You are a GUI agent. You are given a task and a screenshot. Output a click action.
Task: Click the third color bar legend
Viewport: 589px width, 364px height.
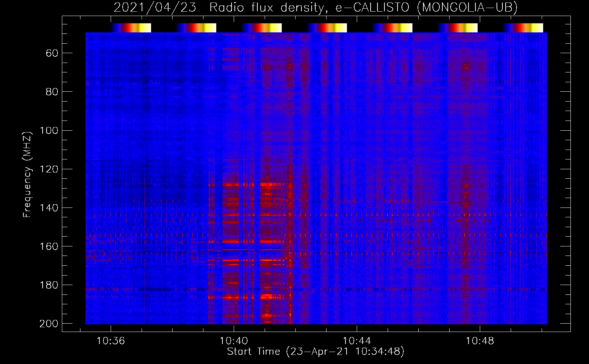(261, 28)
